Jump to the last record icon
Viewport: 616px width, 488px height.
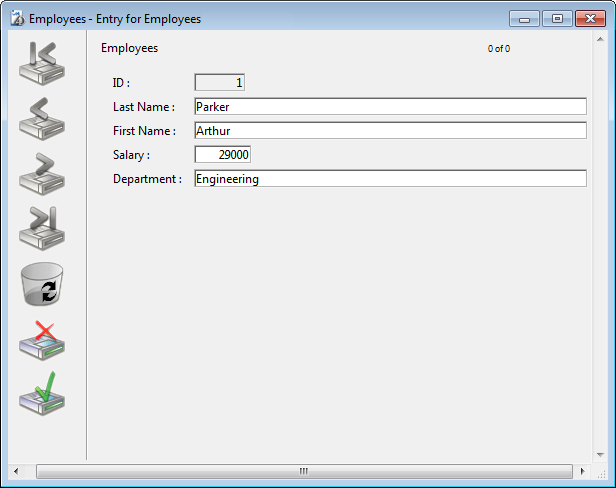[42, 229]
